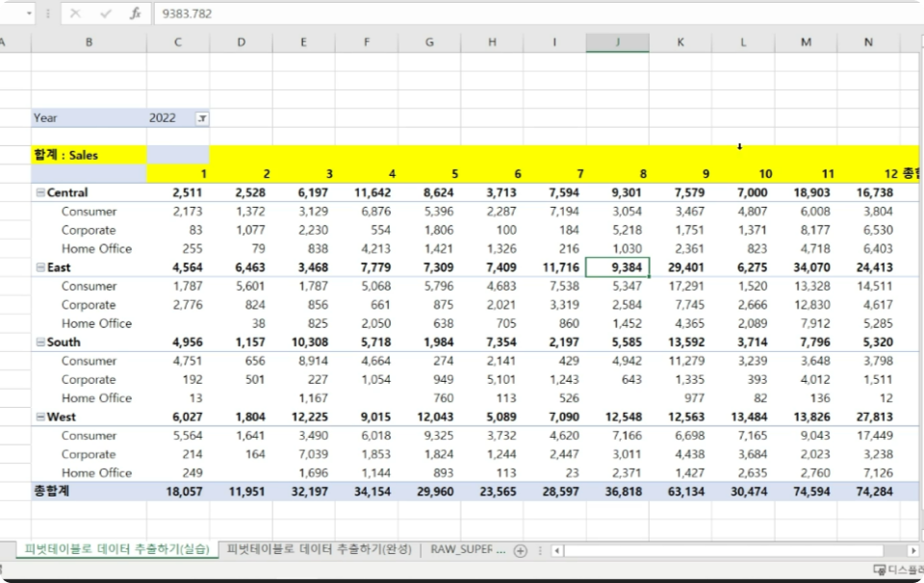Viewport: 924px width, 583px height.
Task: Click the display settings icon in status bar
Action: [880, 570]
